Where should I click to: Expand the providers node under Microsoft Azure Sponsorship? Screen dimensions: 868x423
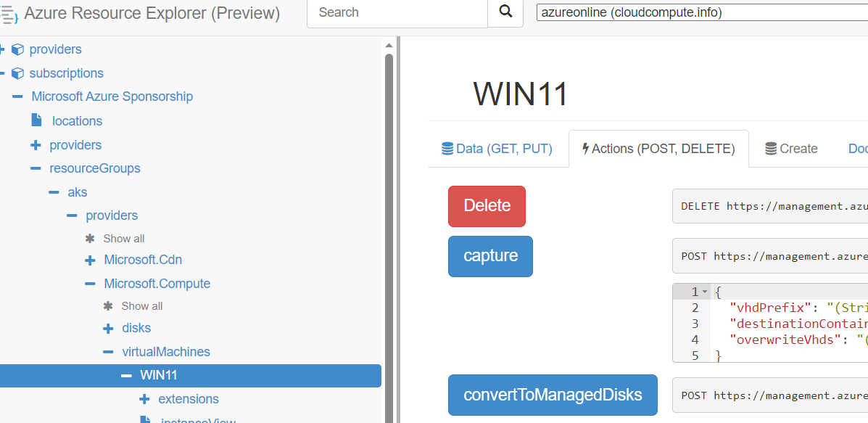pyautogui.click(x=36, y=145)
